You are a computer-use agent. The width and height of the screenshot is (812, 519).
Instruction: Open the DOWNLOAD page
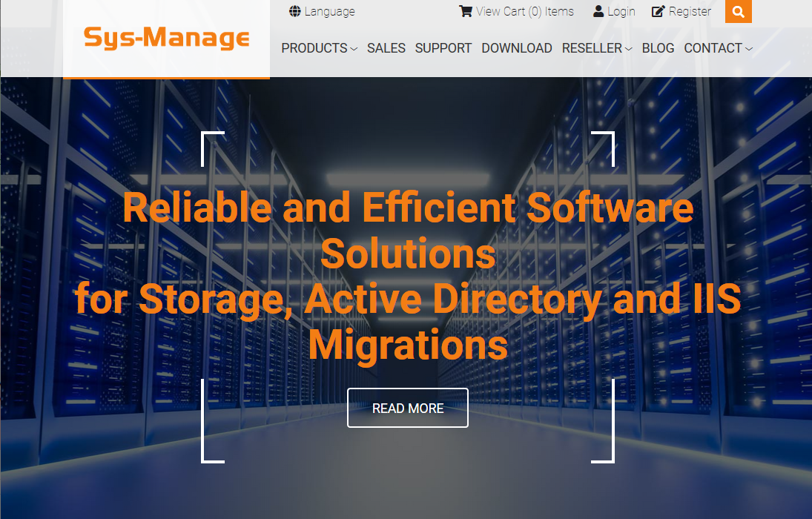(517, 48)
